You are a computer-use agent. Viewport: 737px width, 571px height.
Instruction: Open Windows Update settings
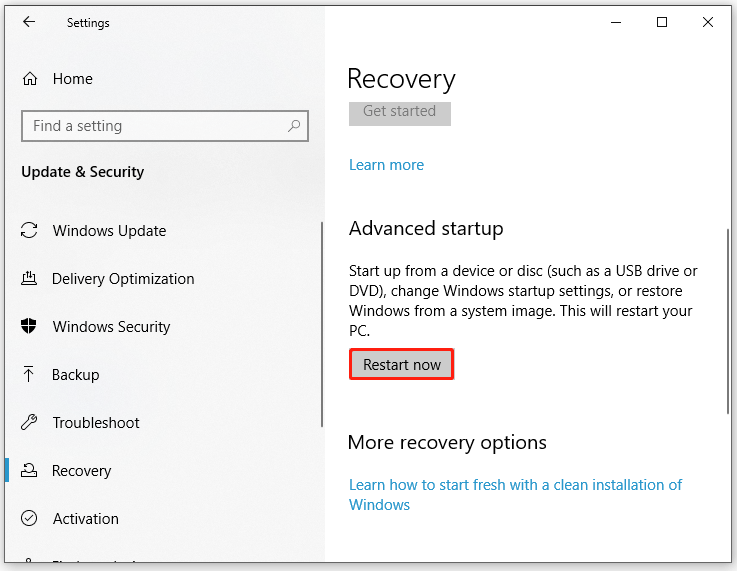(x=109, y=231)
